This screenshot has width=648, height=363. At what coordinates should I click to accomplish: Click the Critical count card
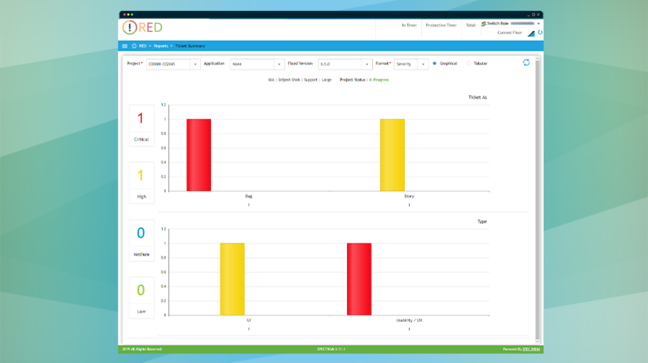click(x=141, y=125)
